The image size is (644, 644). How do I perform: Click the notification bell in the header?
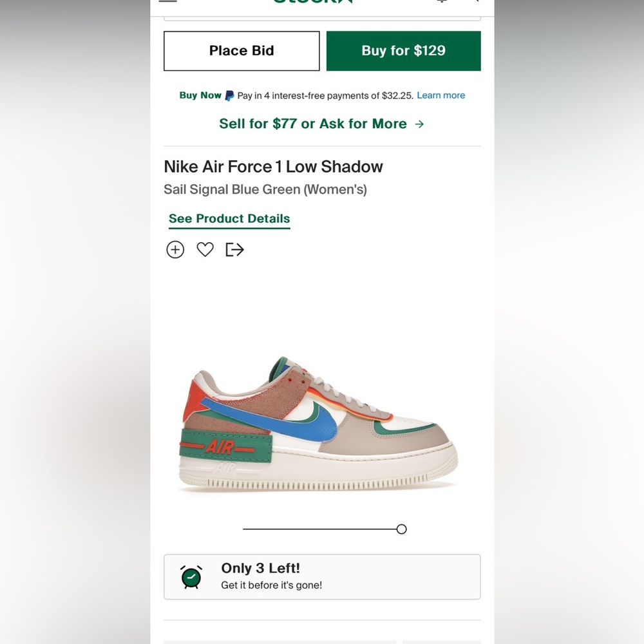(442, 2)
